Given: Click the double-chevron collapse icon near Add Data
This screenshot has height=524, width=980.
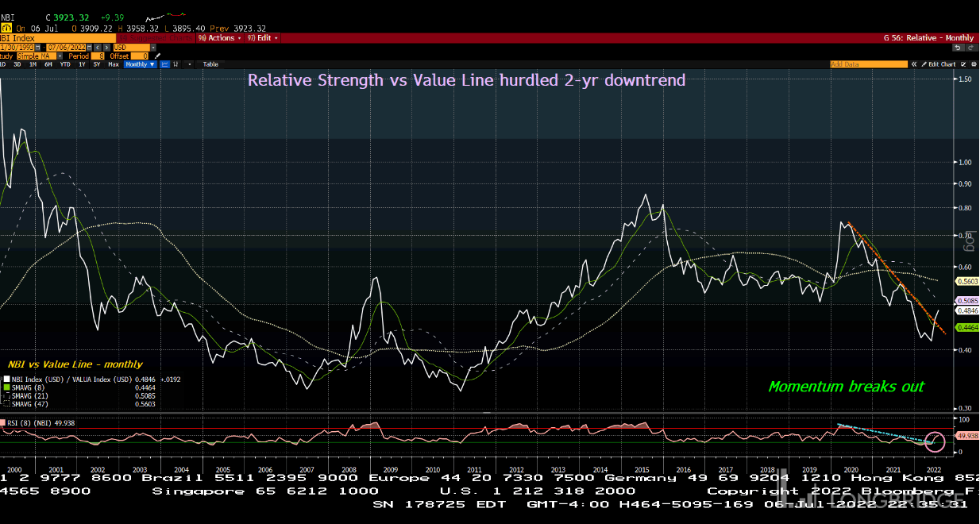Looking at the screenshot, I should click(913, 64).
